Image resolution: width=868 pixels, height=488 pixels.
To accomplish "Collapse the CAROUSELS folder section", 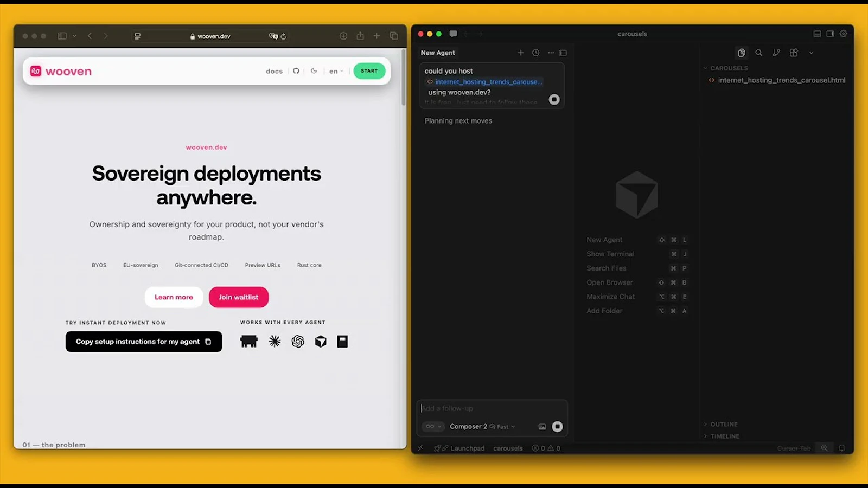I will pos(725,68).
